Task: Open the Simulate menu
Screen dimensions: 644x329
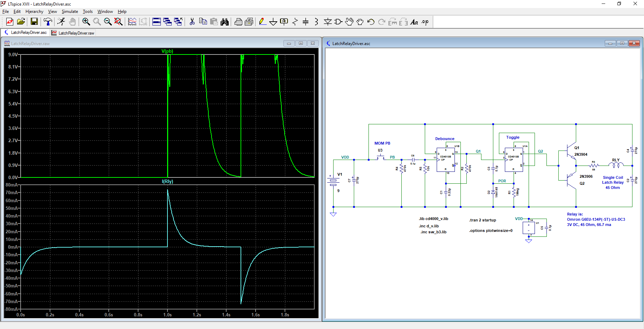Action: tap(70, 12)
